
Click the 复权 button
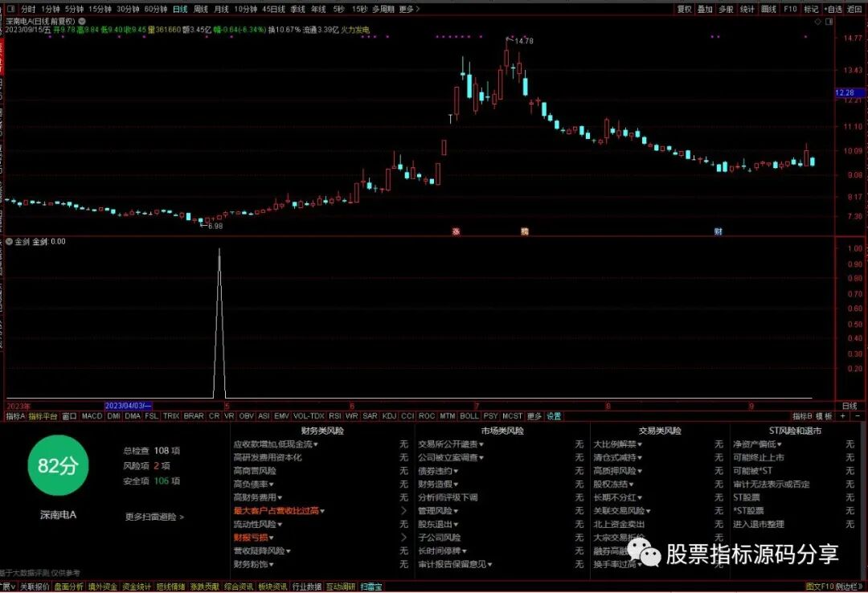684,10
